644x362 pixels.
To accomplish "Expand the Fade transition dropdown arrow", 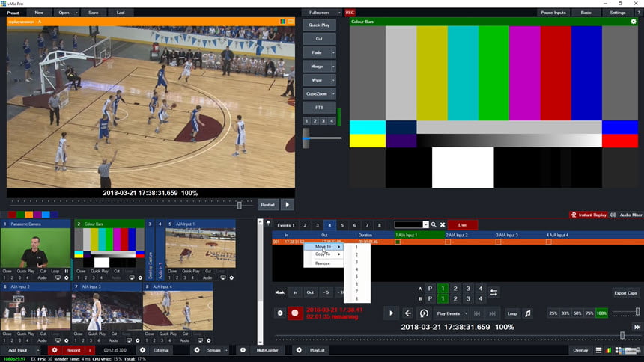I will (x=333, y=52).
